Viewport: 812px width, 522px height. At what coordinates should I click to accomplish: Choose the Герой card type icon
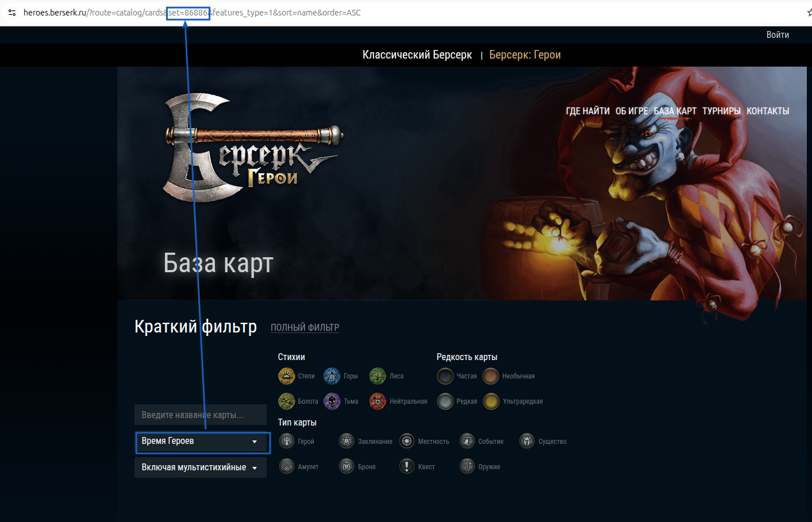[287, 441]
